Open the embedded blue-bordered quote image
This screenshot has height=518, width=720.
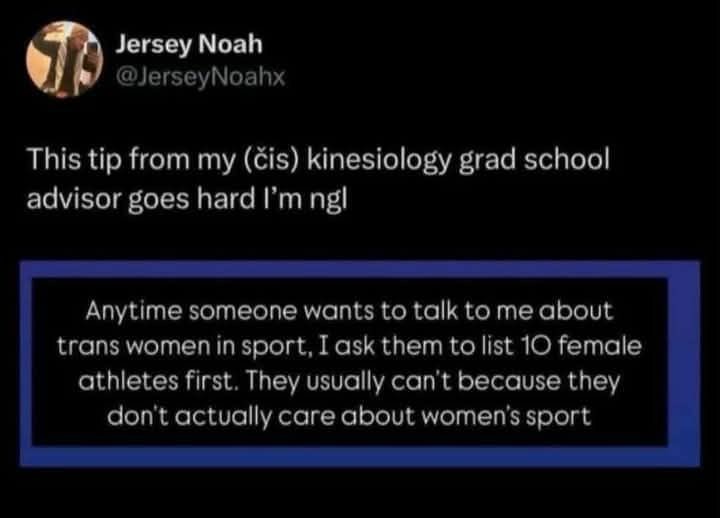[360, 364]
